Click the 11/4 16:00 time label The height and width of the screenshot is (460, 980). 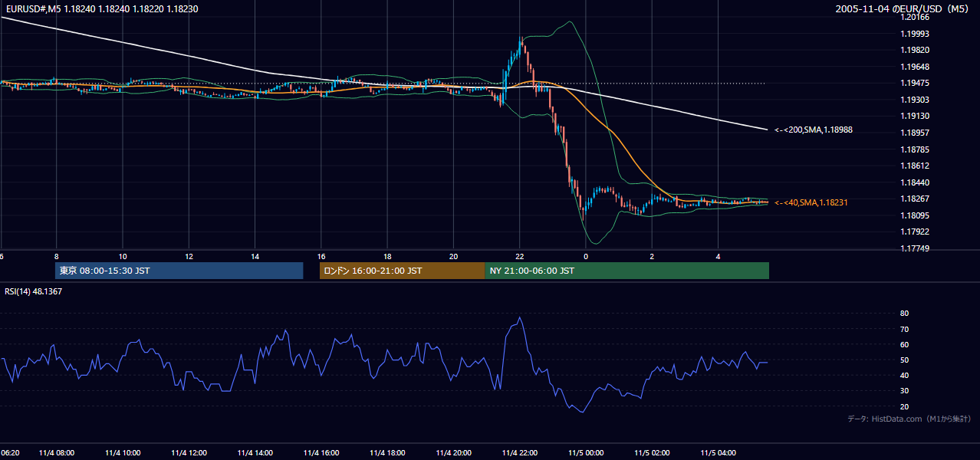click(x=321, y=453)
